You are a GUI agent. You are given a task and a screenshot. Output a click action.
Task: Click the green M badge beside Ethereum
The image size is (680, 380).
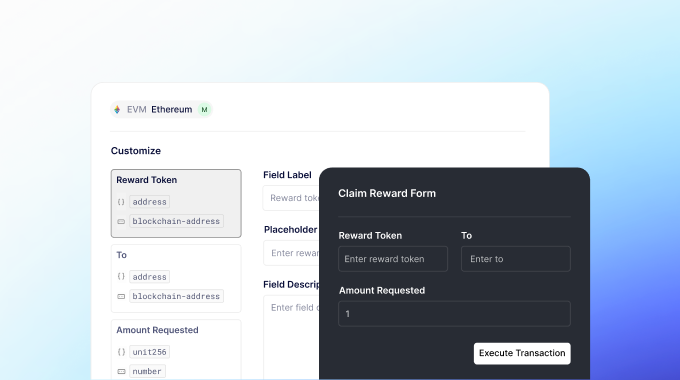[x=204, y=110]
